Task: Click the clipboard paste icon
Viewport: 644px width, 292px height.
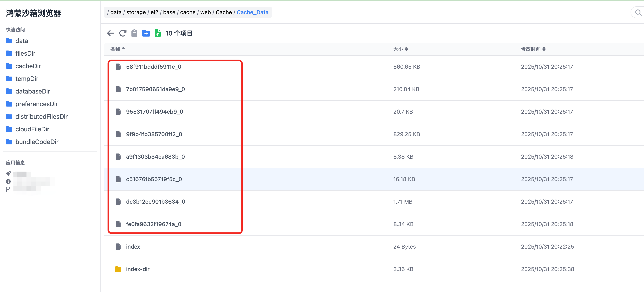Action: click(x=134, y=33)
